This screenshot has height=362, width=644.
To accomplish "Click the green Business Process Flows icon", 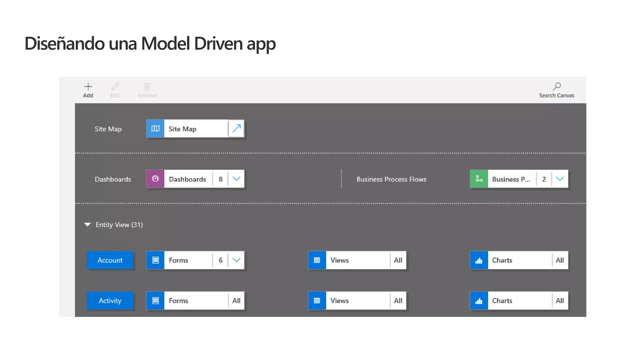I will (479, 179).
